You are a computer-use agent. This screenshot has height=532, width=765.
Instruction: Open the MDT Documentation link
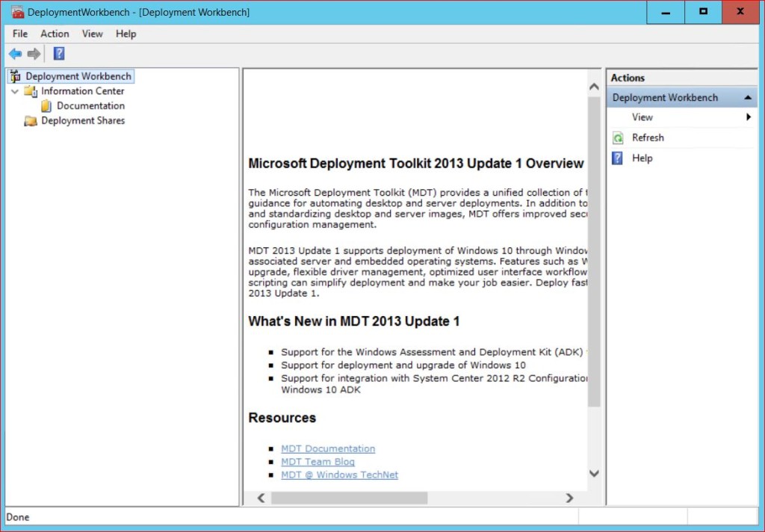327,448
